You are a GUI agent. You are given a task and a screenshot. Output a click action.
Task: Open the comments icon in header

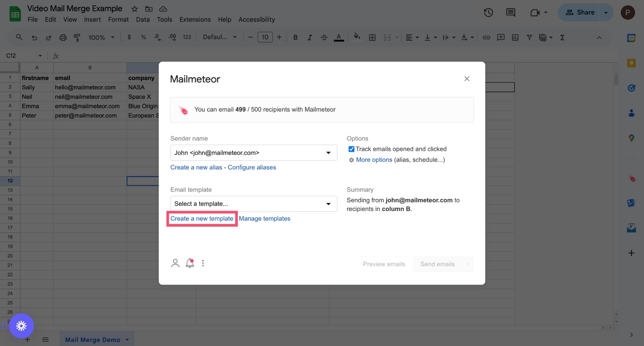tap(510, 13)
